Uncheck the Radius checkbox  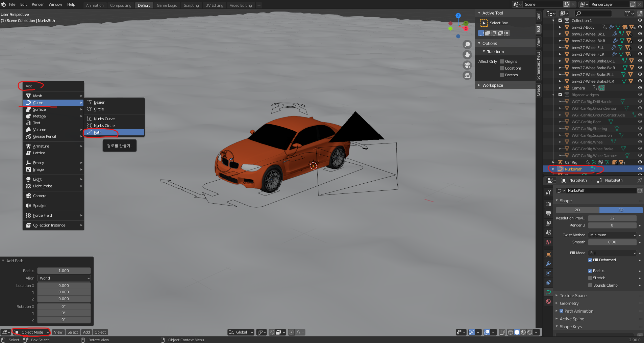point(590,271)
